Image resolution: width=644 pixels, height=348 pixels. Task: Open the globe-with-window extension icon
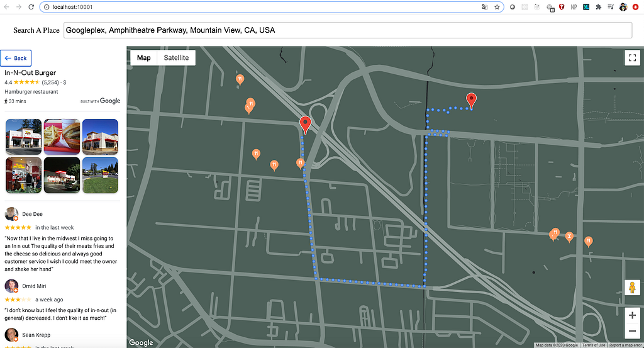(x=550, y=8)
